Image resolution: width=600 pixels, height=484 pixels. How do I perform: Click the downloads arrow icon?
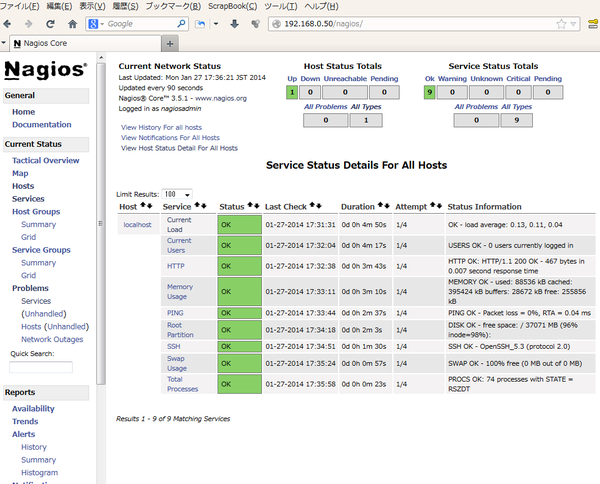(235, 24)
